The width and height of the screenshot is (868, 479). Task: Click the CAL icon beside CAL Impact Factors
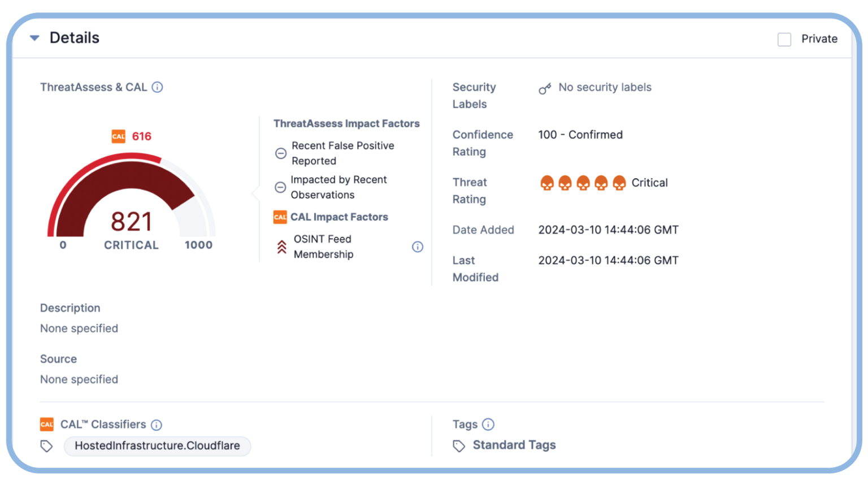click(280, 217)
